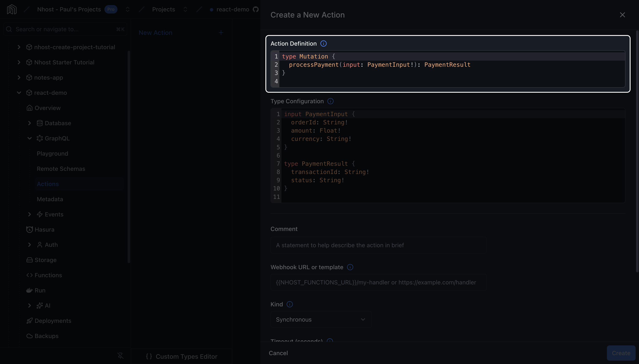The image size is (639, 364).
Task: Click the unpin sidebar icon
Action: click(120, 356)
